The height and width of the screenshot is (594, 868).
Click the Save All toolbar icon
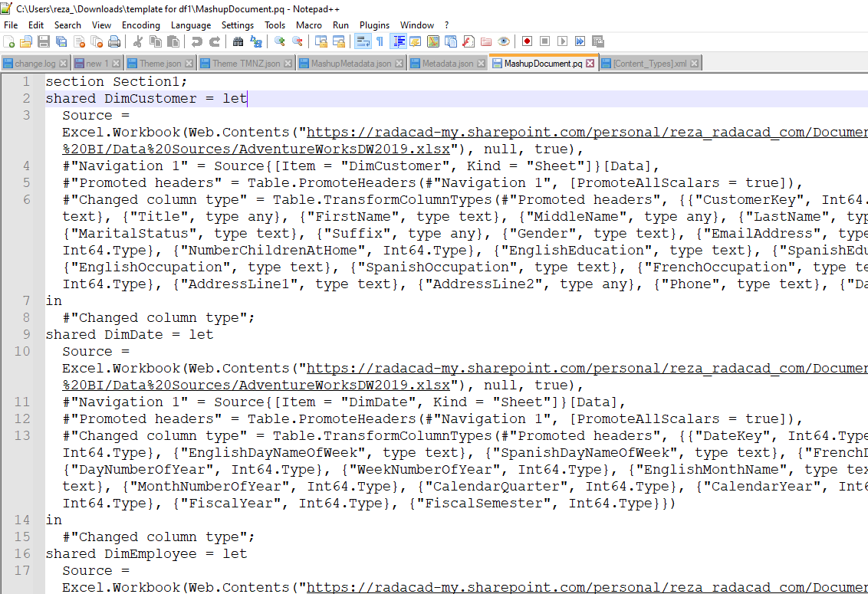(x=61, y=41)
